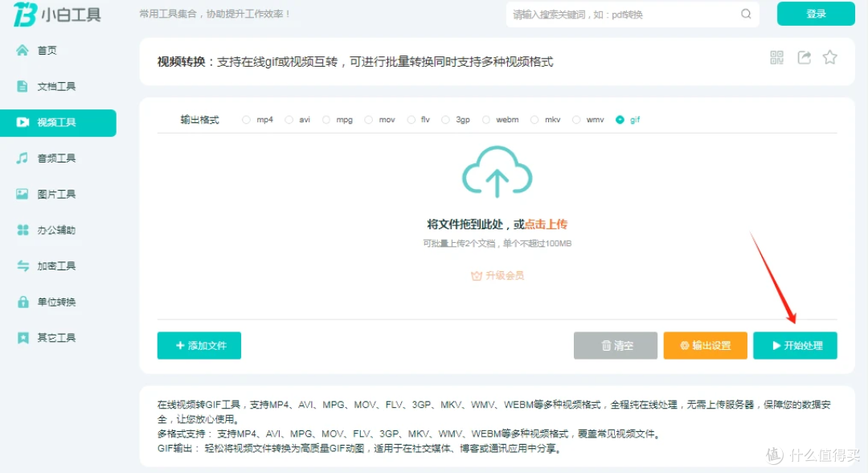Click text 可批量上传2个文档，单个不超过100MB
This screenshot has width=868, height=473.
497,244
